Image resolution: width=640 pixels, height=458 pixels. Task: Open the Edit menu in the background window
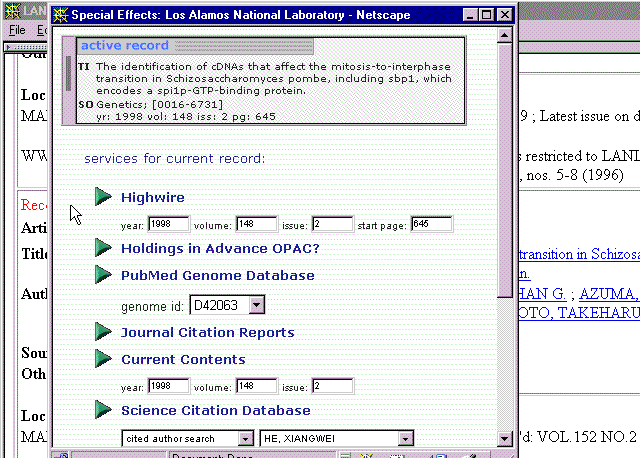42,30
